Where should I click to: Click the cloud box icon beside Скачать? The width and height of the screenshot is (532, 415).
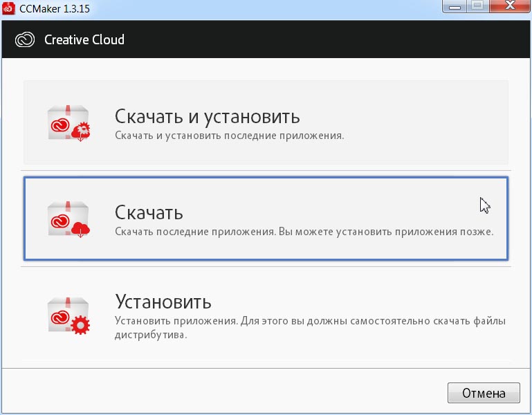pos(69,219)
